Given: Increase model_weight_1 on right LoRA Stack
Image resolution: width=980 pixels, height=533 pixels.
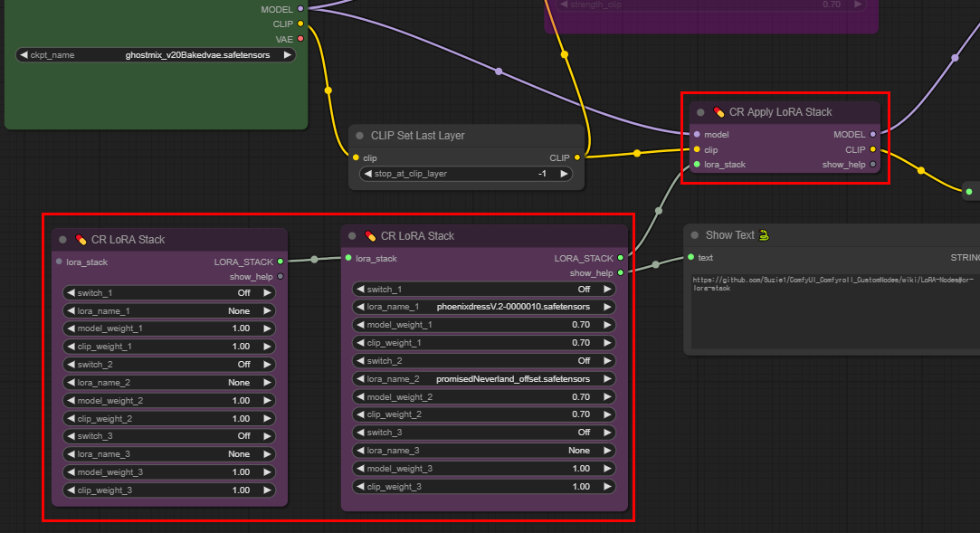Looking at the screenshot, I should 607,325.
